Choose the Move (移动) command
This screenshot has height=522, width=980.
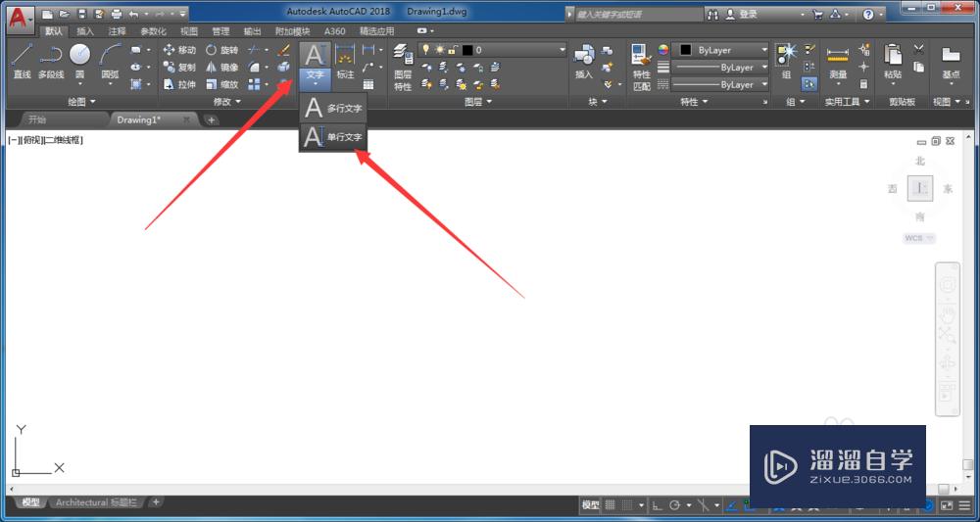[179, 50]
